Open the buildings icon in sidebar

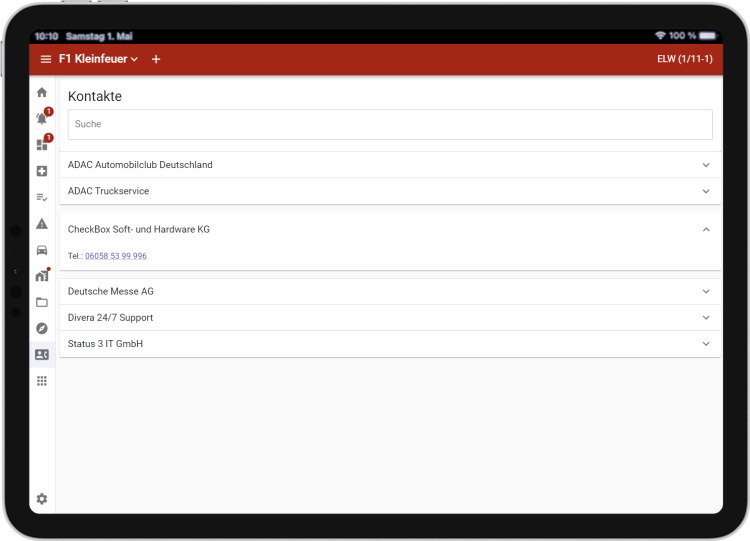pyautogui.click(x=42, y=276)
